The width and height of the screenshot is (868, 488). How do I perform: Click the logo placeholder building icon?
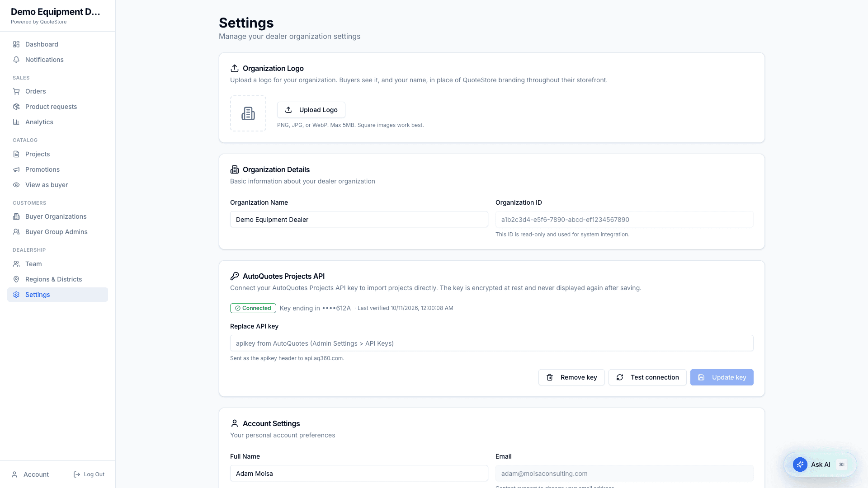(x=248, y=113)
